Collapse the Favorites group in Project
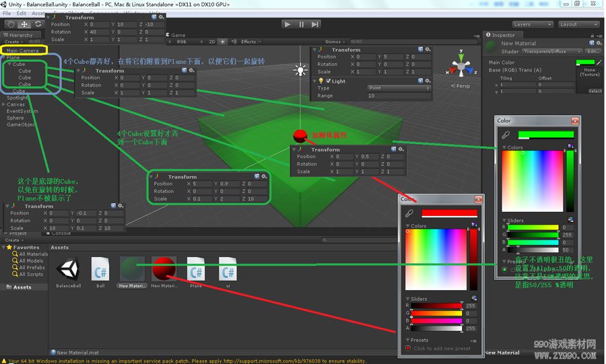 (x=3, y=247)
